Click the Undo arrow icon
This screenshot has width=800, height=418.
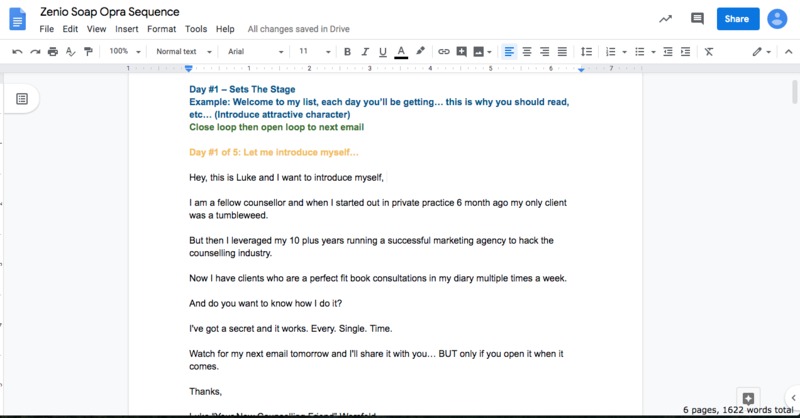[17, 52]
